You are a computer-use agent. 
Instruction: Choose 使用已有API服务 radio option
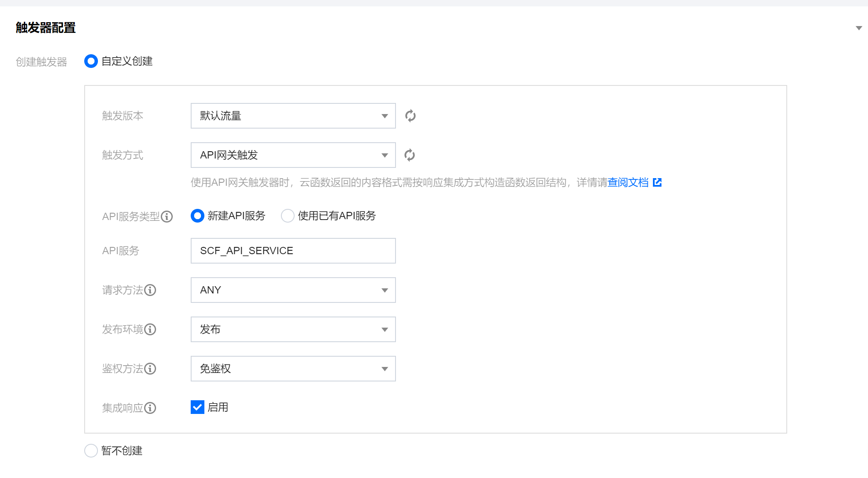[x=287, y=216]
